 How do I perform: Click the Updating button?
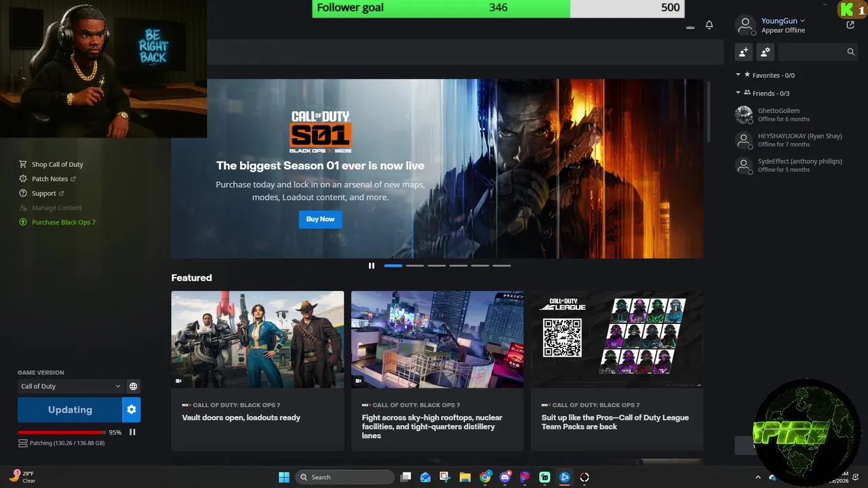70,409
